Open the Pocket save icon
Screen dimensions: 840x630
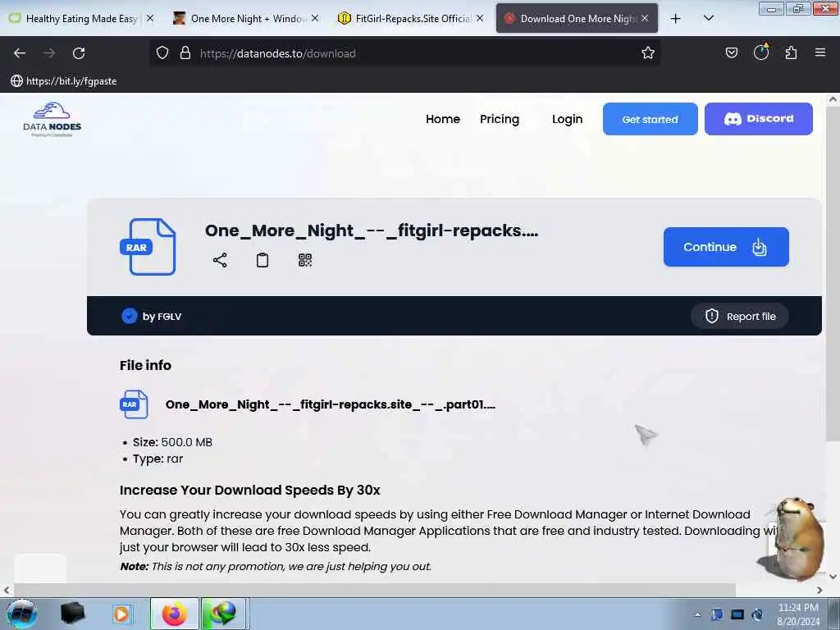[731, 53]
